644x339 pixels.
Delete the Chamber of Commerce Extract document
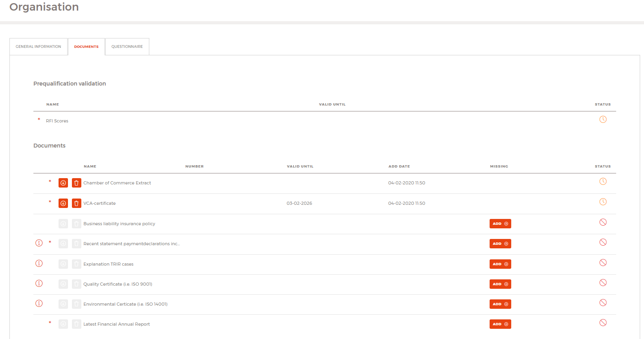click(77, 183)
